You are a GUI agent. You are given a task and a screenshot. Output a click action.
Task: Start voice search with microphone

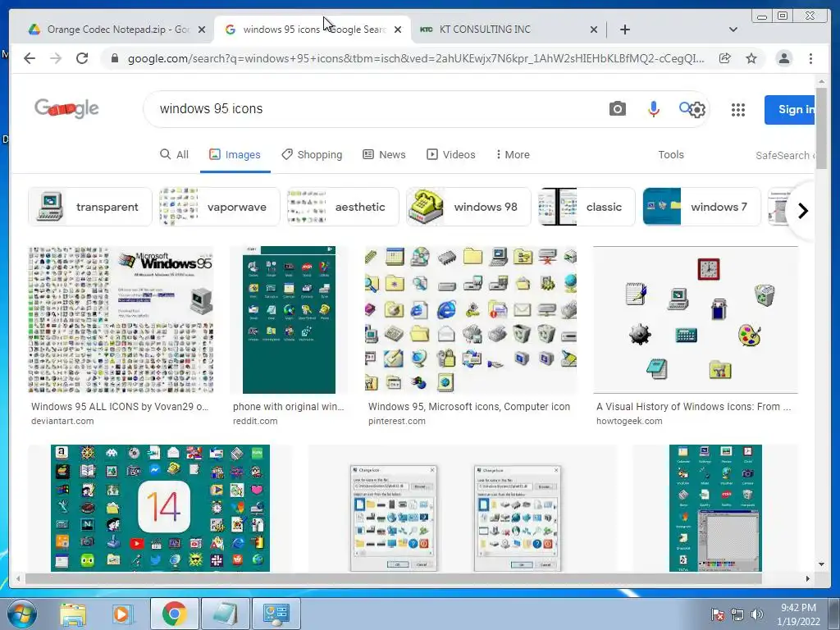pyautogui.click(x=653, y=109)
